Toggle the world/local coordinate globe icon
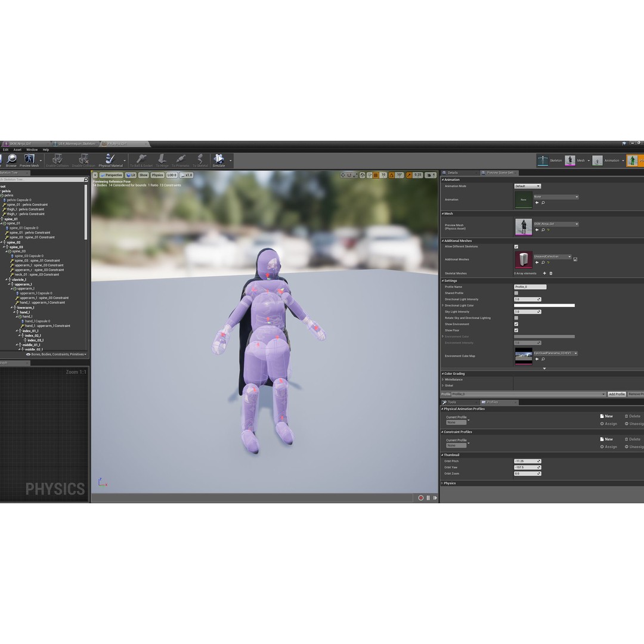The image size is (644, 644). (363, 175)
